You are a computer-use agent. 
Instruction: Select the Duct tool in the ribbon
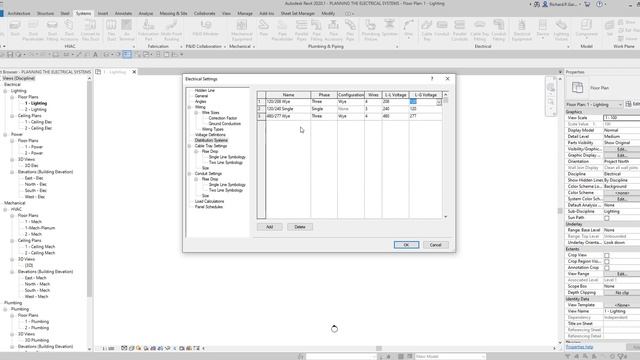point(15,29)
